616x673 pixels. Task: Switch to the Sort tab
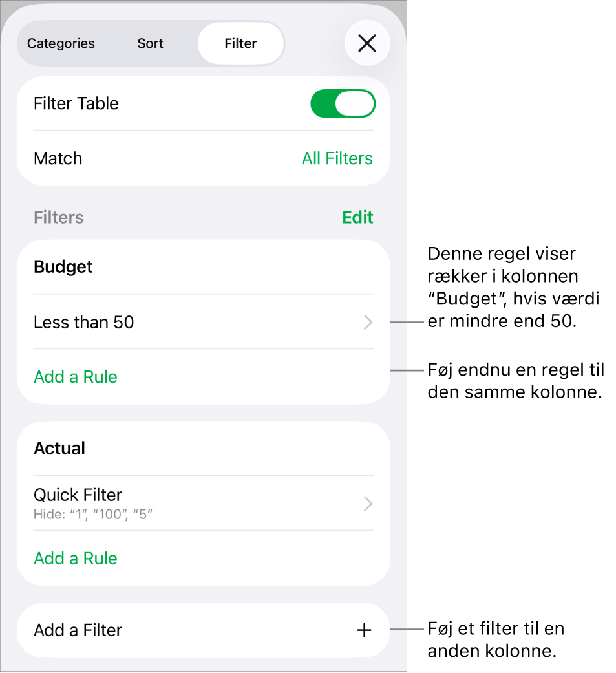[150, 43]
